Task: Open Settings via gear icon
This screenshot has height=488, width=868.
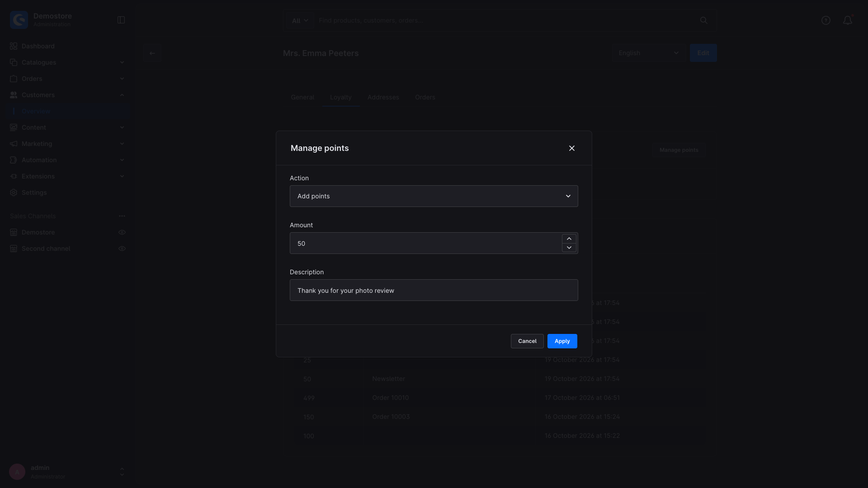Action: coord(14,192)
